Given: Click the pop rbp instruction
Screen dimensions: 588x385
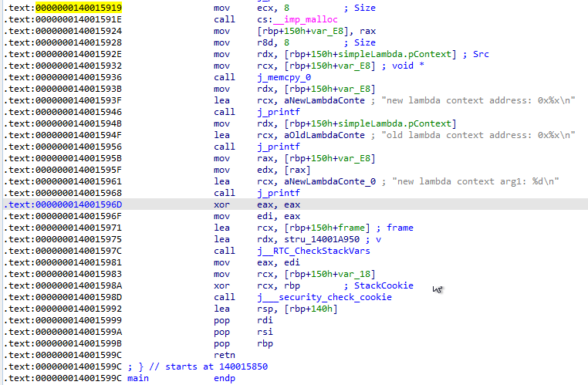Looking at the screenshot, I should [x=223, y=343].
